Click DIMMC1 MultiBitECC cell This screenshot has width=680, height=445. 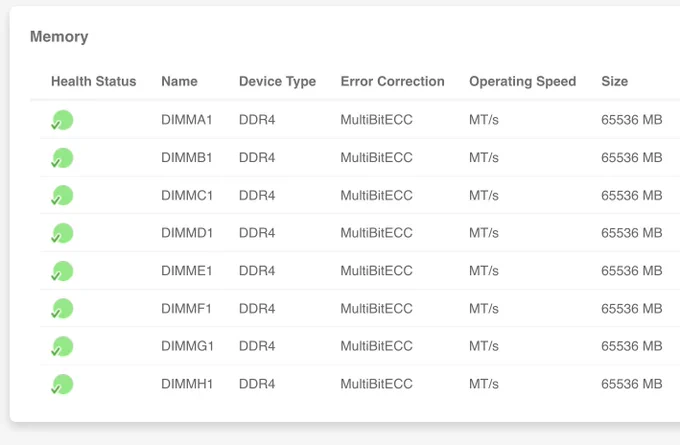click(376, 195)
